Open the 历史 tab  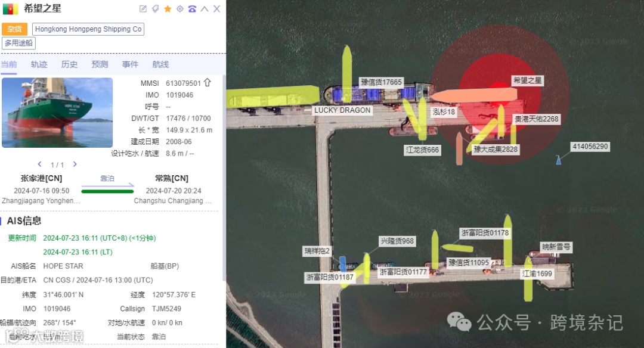pos(69,64)
